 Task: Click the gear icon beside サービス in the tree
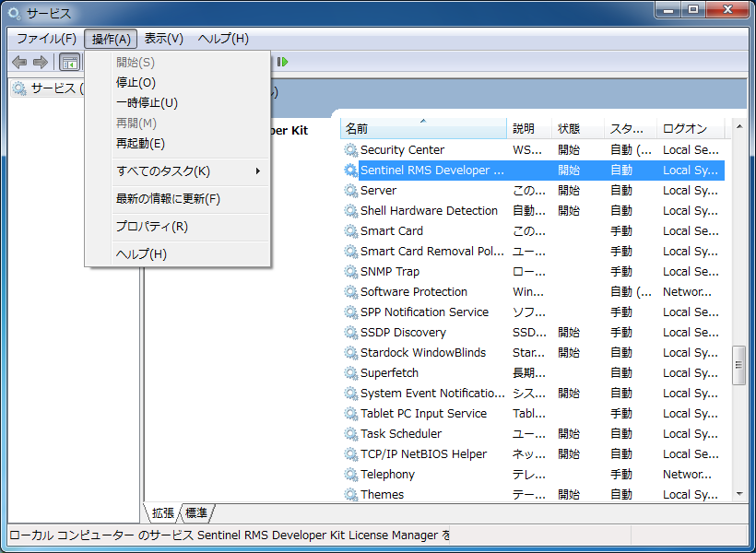[19, 88]
